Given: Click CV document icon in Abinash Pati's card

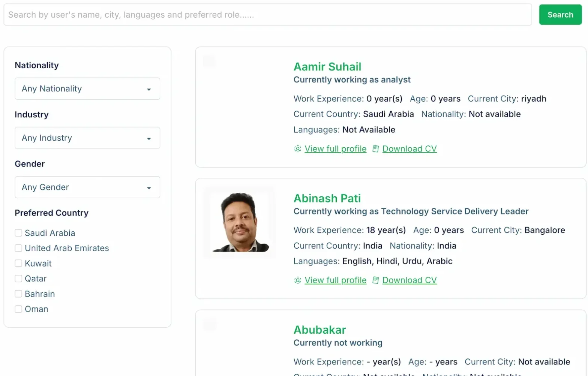Looking at the screenshot, I should (x=375, y=280).
